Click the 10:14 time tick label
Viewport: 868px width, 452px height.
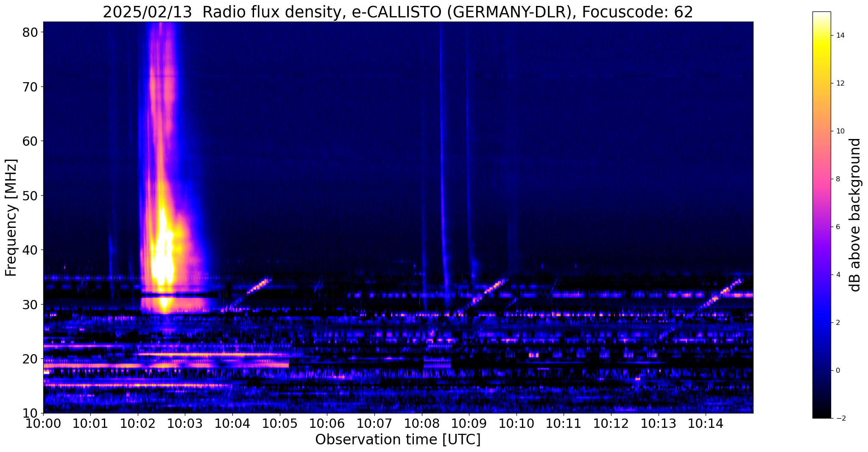tap(706, 424)
